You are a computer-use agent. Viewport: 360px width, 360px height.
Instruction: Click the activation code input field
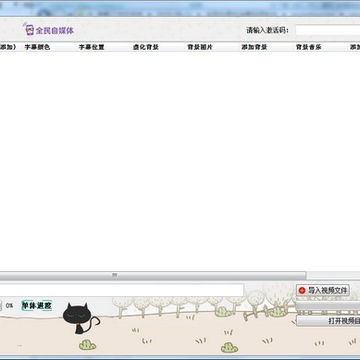coord(328,30)
